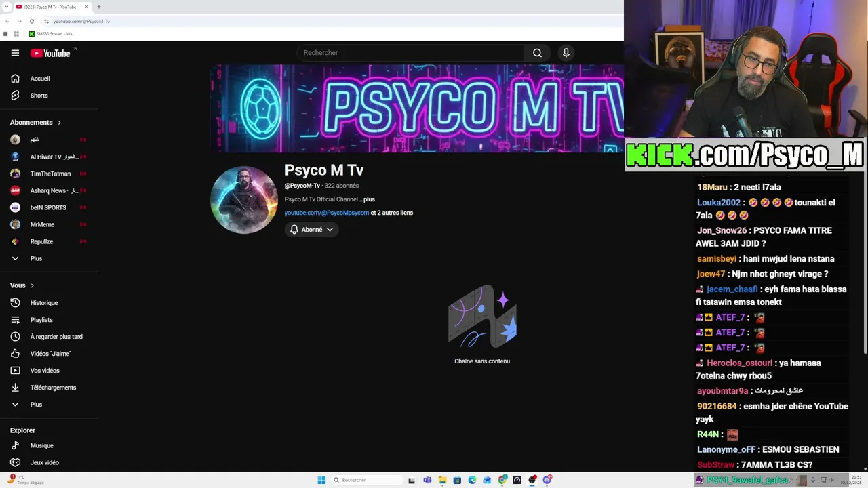The height and width of the screenshot is (488, 868).
Task: Click MrMeme channel avatar icon
Action: [x=15, y=224]
